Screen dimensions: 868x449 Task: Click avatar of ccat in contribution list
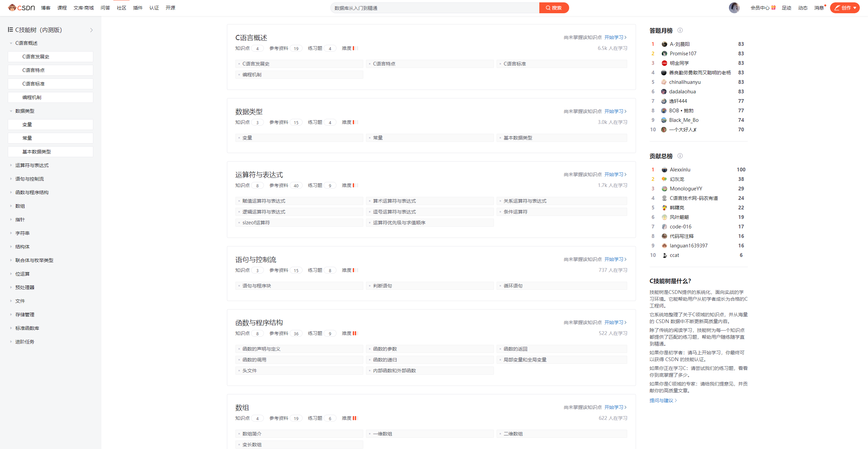click(664, 255)
